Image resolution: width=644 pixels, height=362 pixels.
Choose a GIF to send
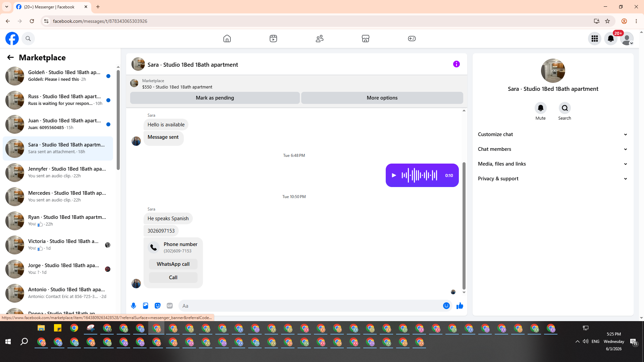click(170, 306)
